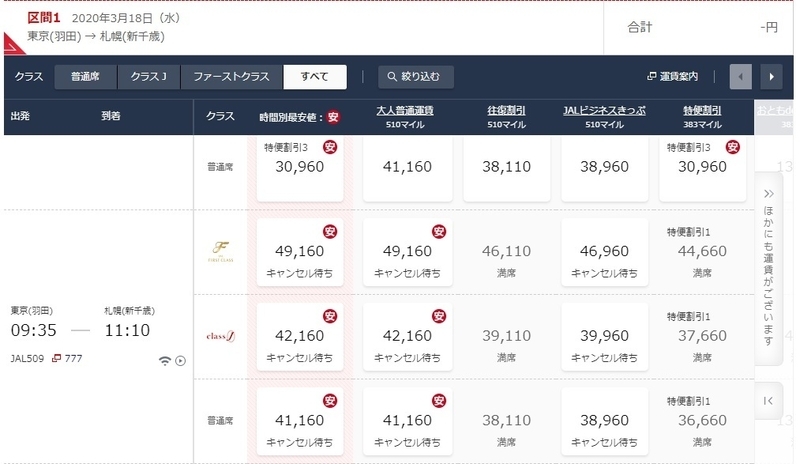Click 安 badge on bottom 普通席 大人普通運賃 cell
This screenshot has width=800, height=464.
pyautogui.click(x=439, y=401)
